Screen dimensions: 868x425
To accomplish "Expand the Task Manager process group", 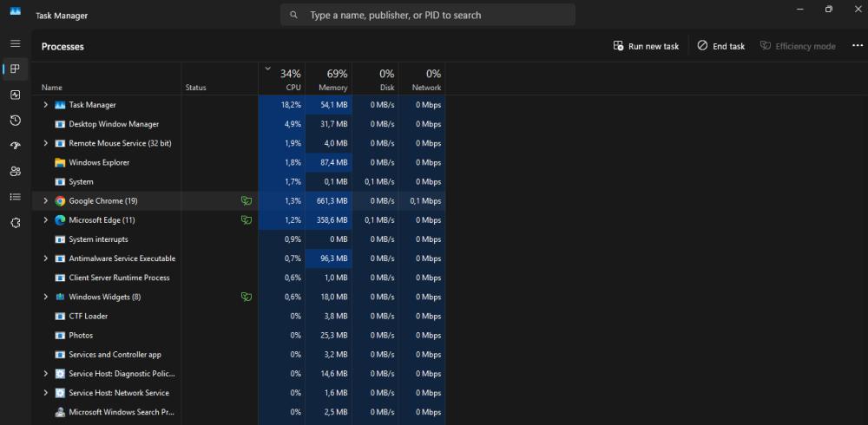I will pos(45,105).
